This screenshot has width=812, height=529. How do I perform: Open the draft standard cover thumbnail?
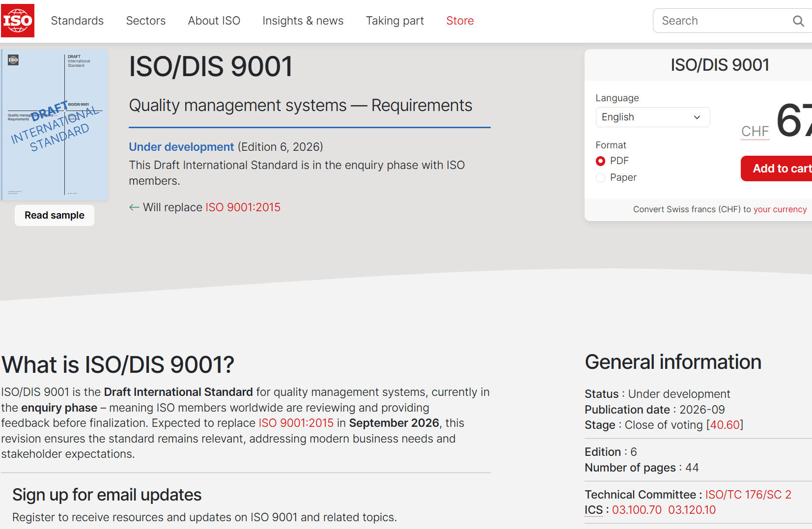coord(55,124)
